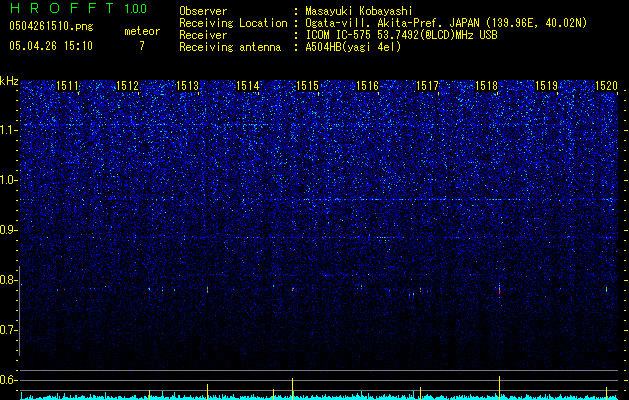Click the green meteor echo near 1520
Image resolution: width=629 pixels, height=400 pixels.
(x=606, y=289)
